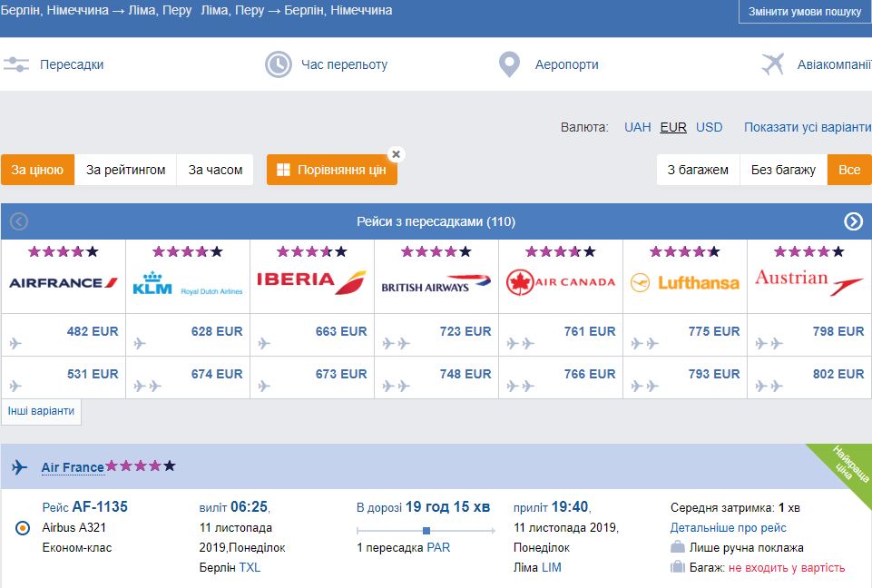Viewport: 872px width, 588px height.
Task: Go to next airlines with right arrow
Action: 853,221
